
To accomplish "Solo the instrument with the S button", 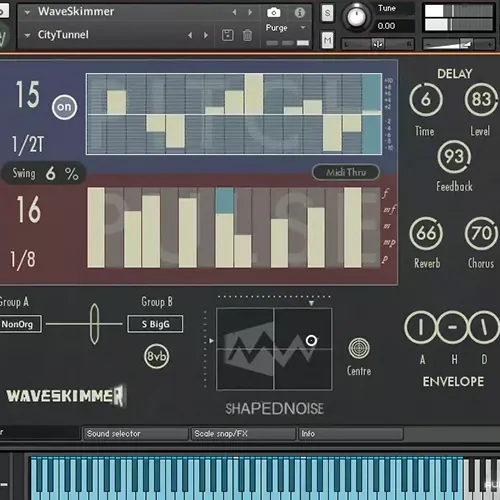I will click(327, 13).
